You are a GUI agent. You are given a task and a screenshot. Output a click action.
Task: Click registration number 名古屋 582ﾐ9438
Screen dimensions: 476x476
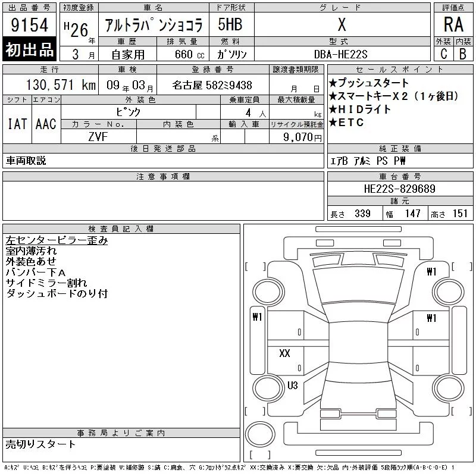[212, 85]
